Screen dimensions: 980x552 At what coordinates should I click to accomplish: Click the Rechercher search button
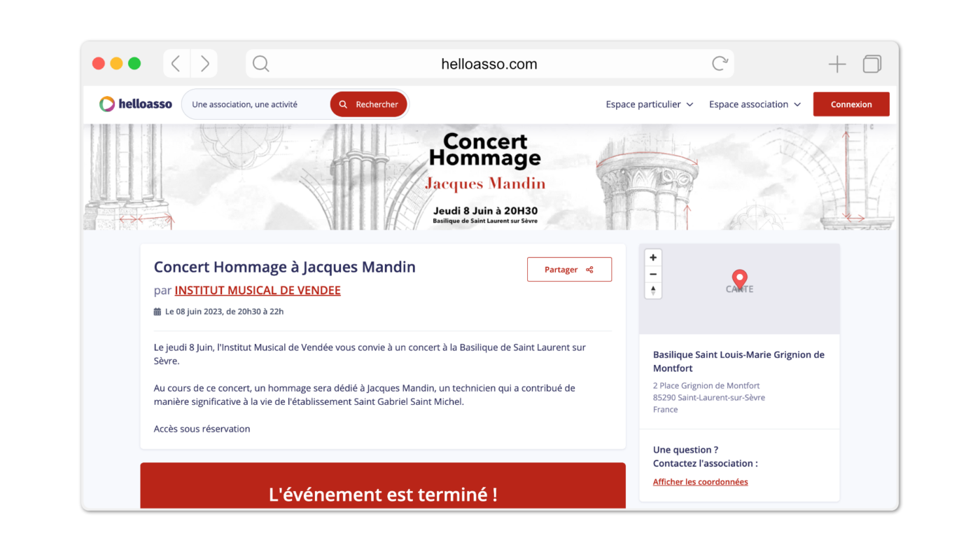click(369, 104)
